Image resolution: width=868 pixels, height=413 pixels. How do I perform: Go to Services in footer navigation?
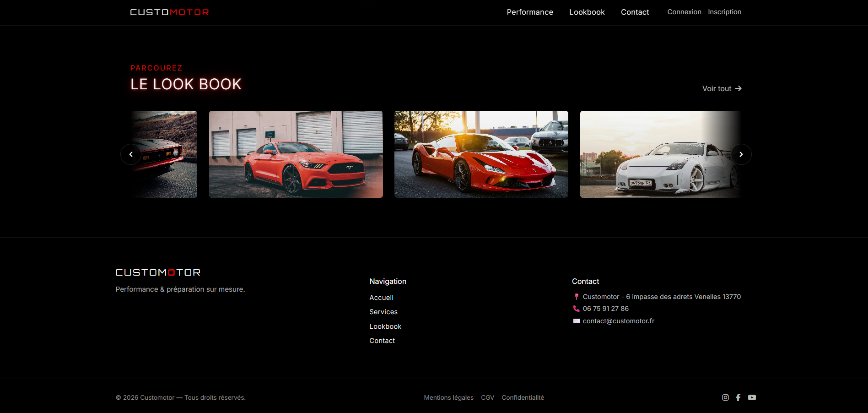pos(383,312)
